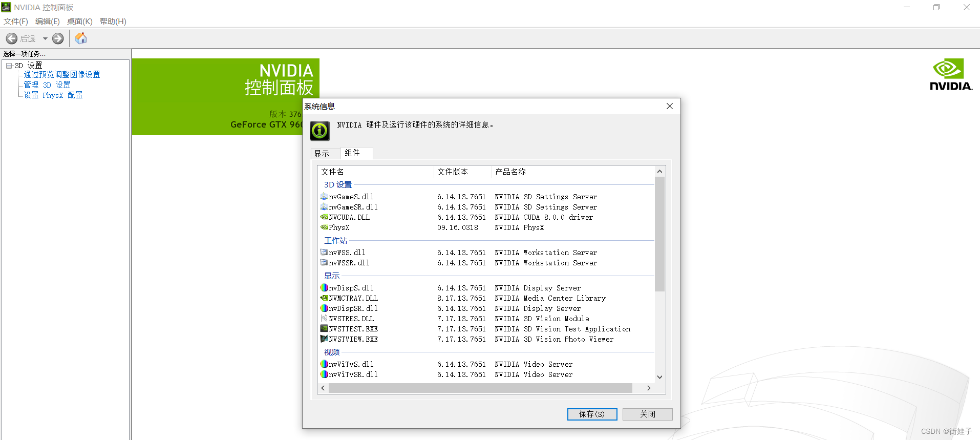
Task: Click NVSTTEST.EXE icon
Action: pyautogui.click(x=324, y=329)
